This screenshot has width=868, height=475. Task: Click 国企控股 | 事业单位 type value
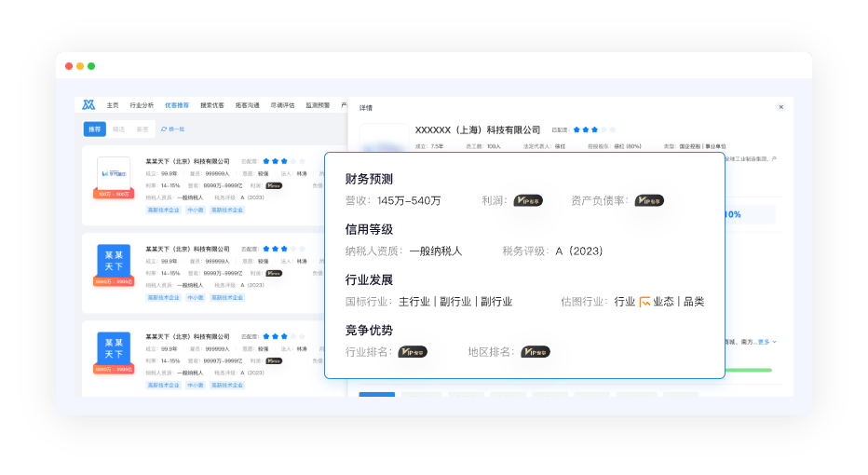(x=702, y=146)
